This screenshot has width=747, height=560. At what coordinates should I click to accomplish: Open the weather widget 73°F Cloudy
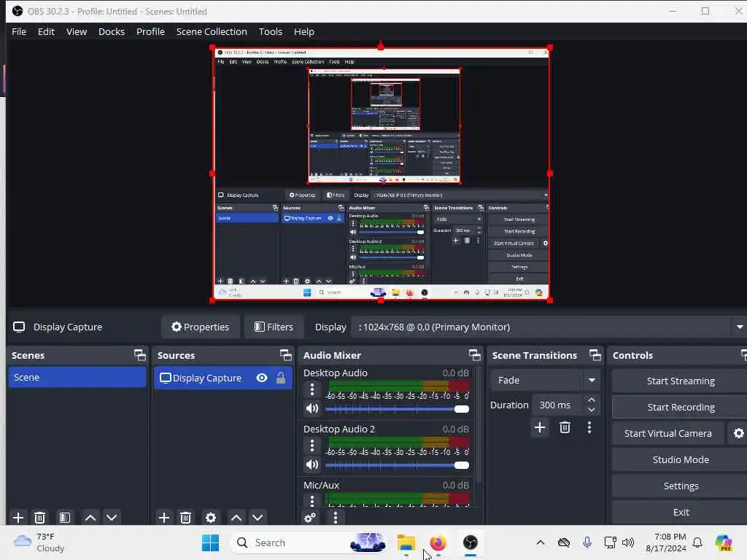(39, 542)
